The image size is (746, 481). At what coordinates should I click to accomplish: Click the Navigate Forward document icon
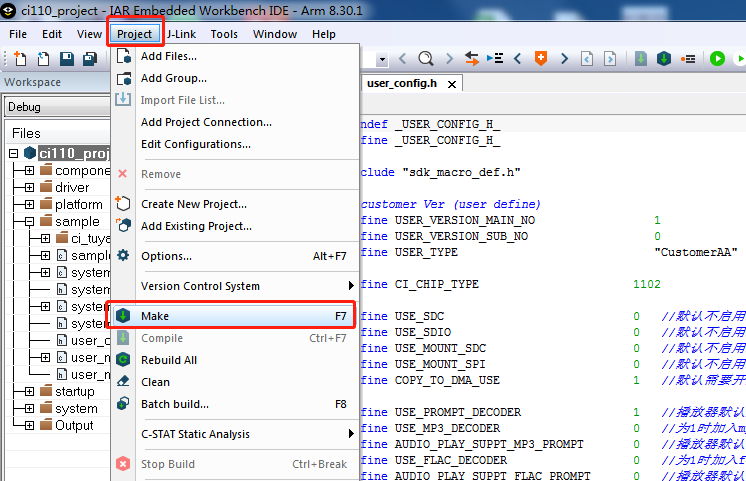pyautogui.click(x=610, y=59)
